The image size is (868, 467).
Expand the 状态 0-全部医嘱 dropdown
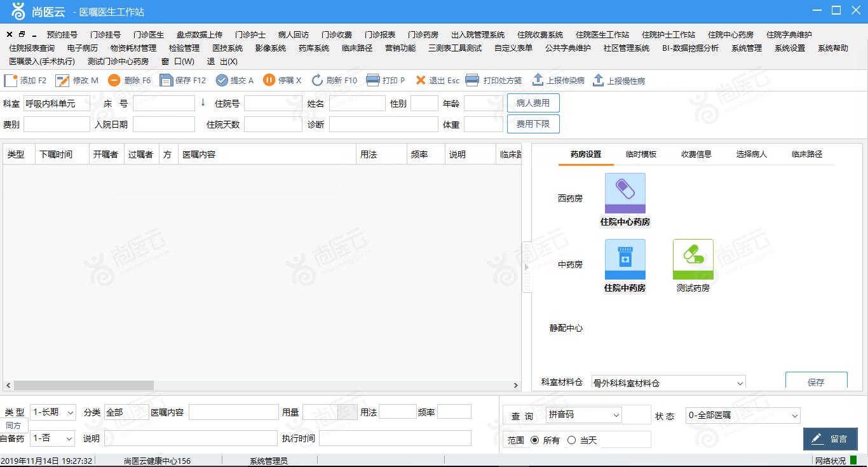tap(743, 416)
